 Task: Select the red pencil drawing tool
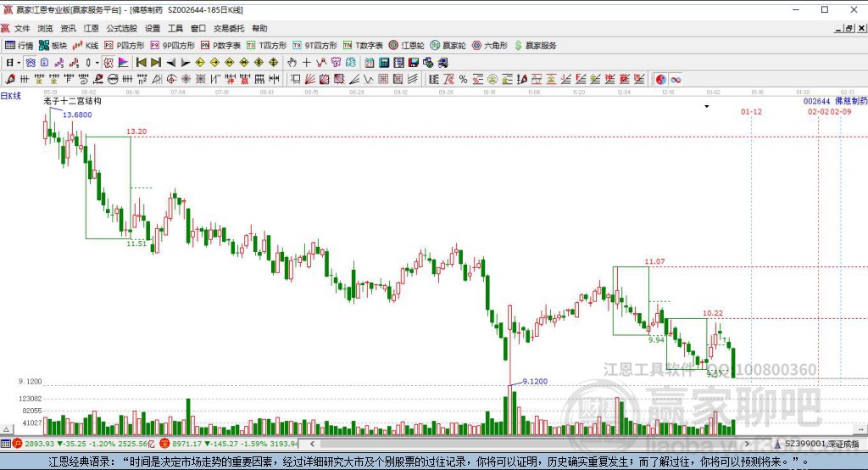10,79
